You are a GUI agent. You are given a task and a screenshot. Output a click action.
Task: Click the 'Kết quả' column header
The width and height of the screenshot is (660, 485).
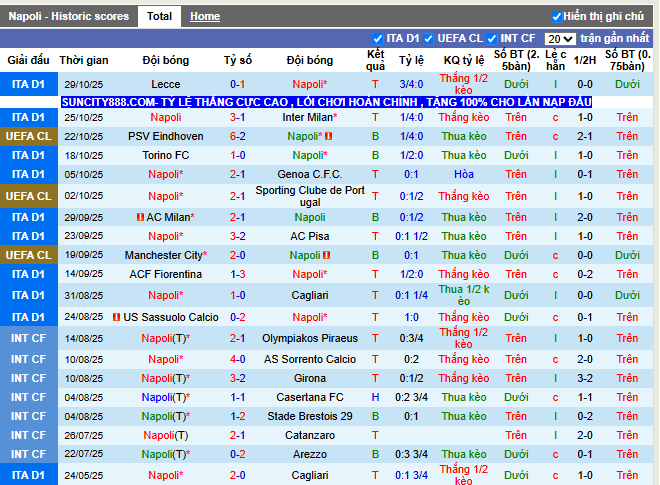pyautogui.click(x=375, y=60)
